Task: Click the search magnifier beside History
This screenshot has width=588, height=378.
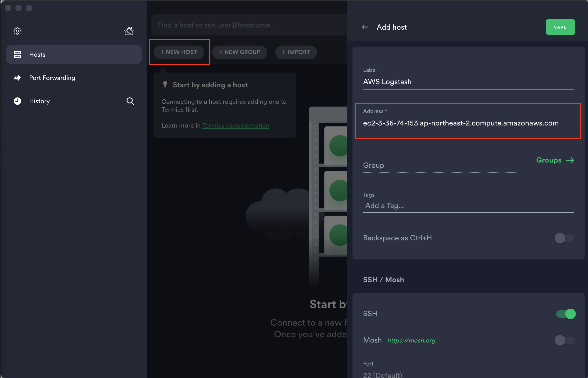Action: tap(130, 101)
